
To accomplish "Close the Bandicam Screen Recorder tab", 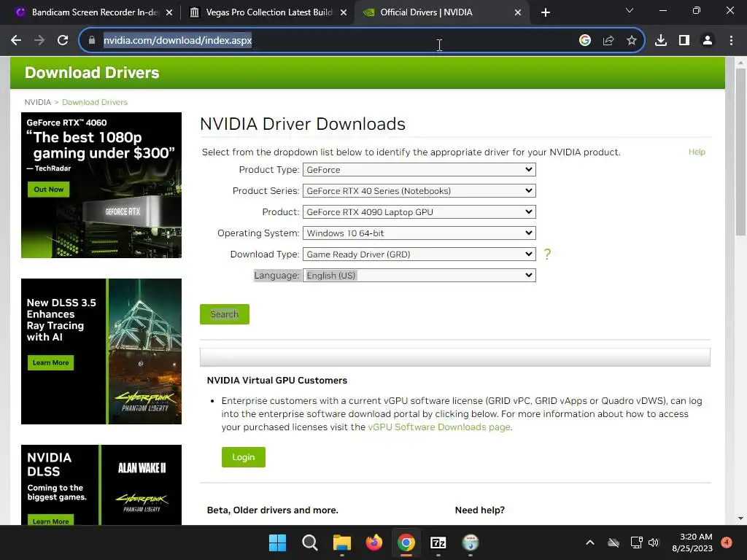I will 169,12.
